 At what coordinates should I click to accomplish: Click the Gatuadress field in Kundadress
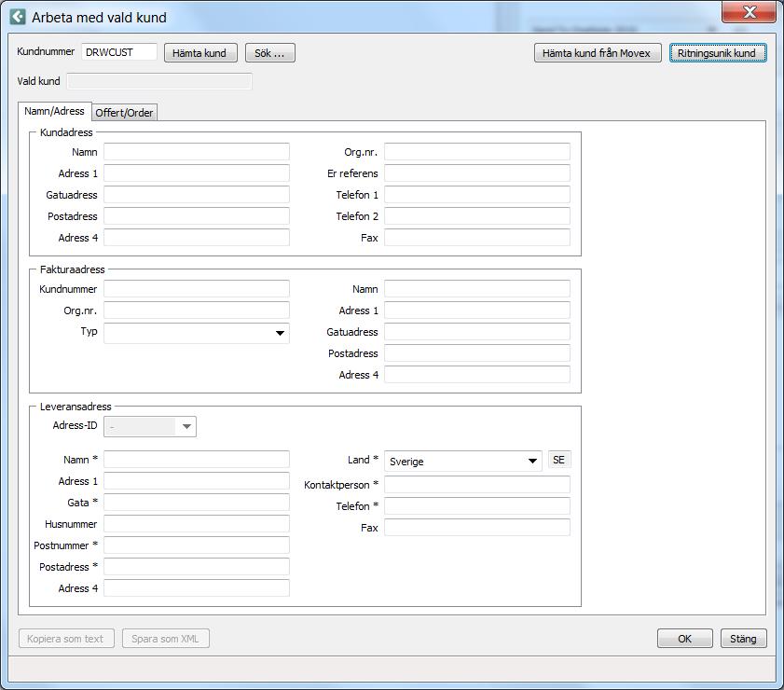[197, 195]
